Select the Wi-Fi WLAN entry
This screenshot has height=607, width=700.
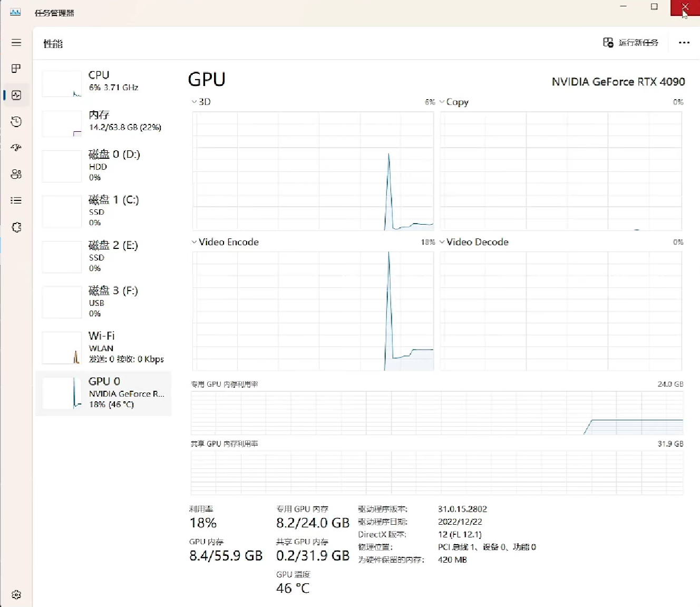(x=104, y=348)
